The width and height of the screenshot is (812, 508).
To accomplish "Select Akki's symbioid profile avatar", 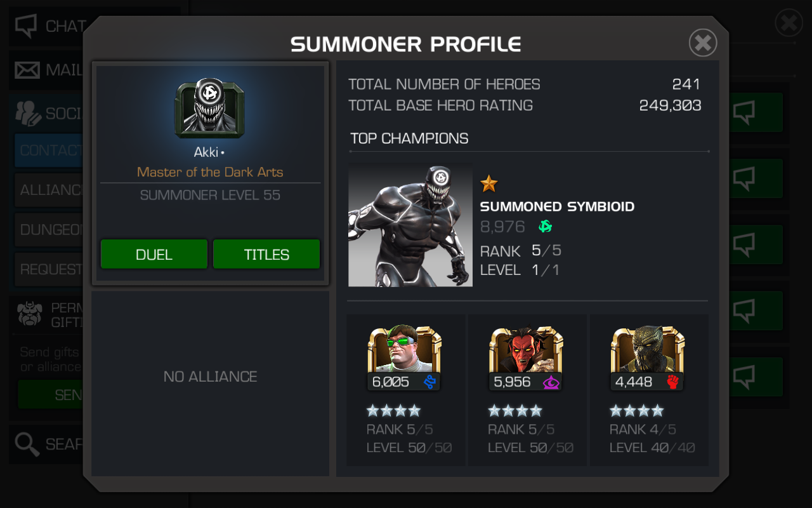I will (x=209, y=109).
